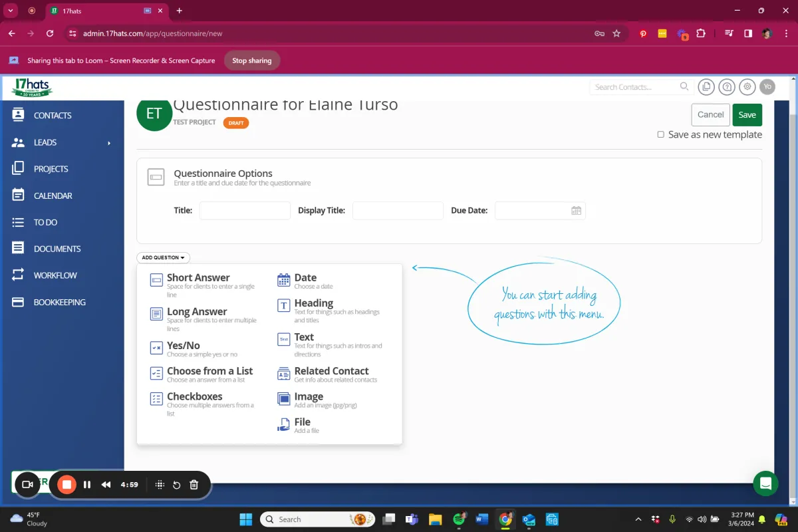The image size is (798, 532).
Task: Cancel the questionnaire
Action: click(710, 114)
